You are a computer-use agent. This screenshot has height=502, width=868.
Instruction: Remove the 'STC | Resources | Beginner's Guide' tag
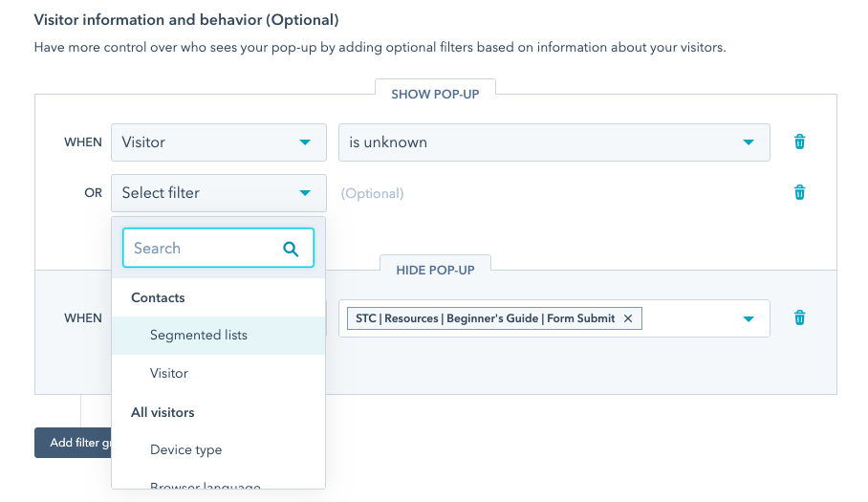click(x=628, y=318)
